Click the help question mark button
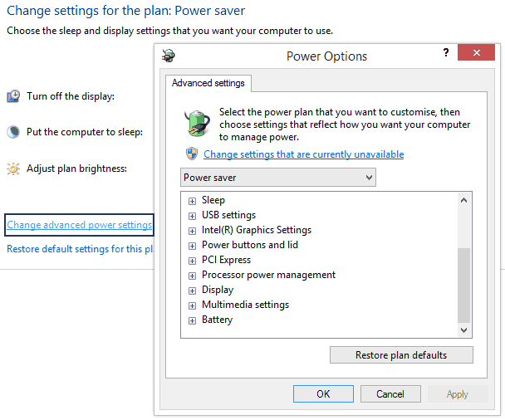The height and width of the screenshot is (420, 505). (x=447, y=53)
